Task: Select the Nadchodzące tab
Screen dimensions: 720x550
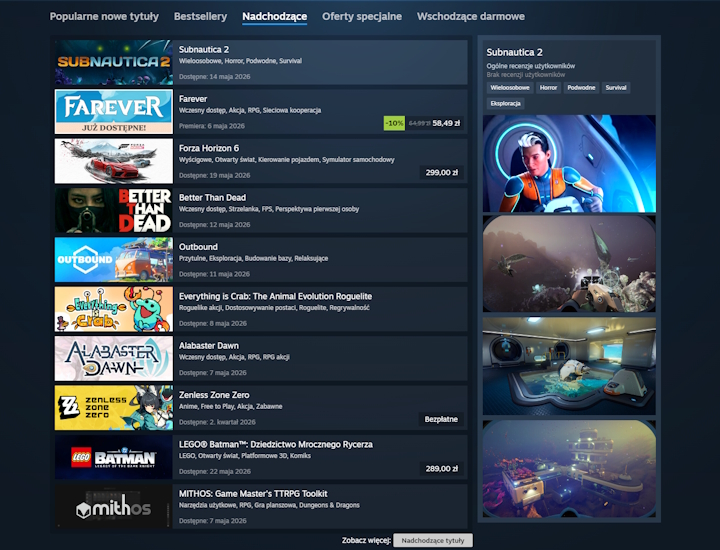Action: click(x=275, y=17)
